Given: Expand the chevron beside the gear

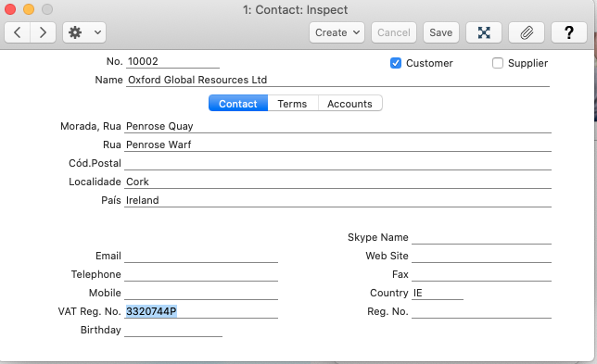Looking at the screenshot, I should click(x=97, y=32).
